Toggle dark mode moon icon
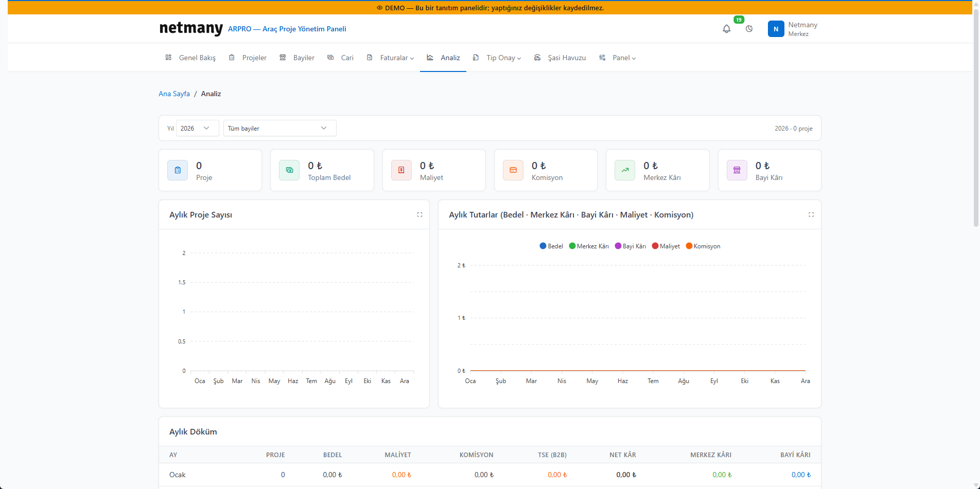This screenshot has width=980, height=489. point(749,29)
